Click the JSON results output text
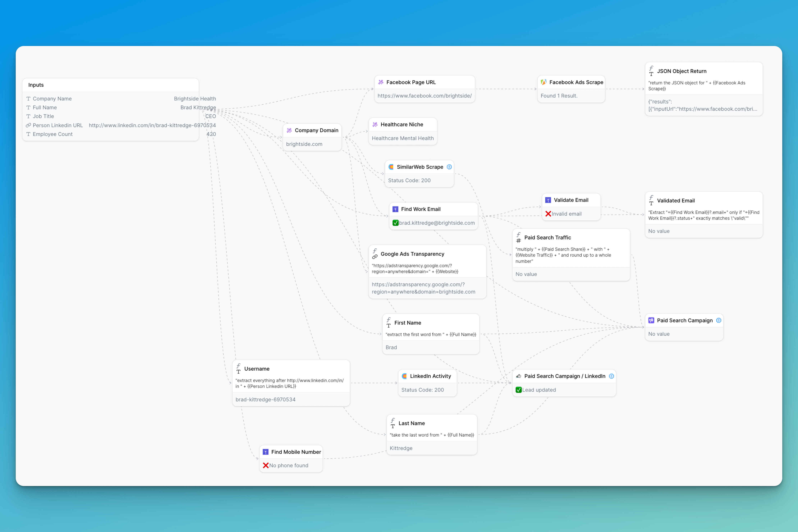Viewport: 798px width, 532px height. point(703,105)
